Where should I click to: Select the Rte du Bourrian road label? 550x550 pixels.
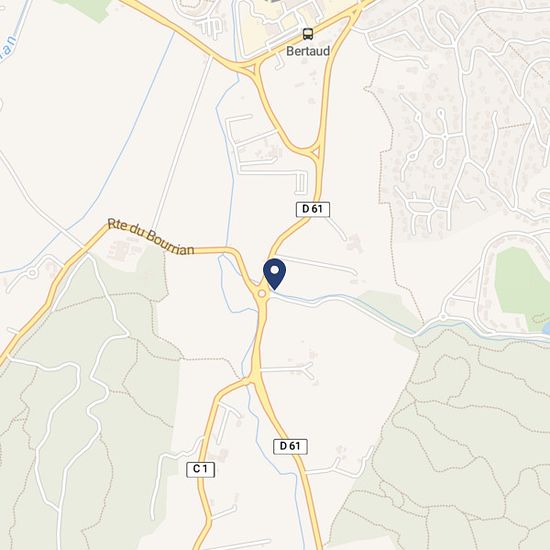click(151, 236)
